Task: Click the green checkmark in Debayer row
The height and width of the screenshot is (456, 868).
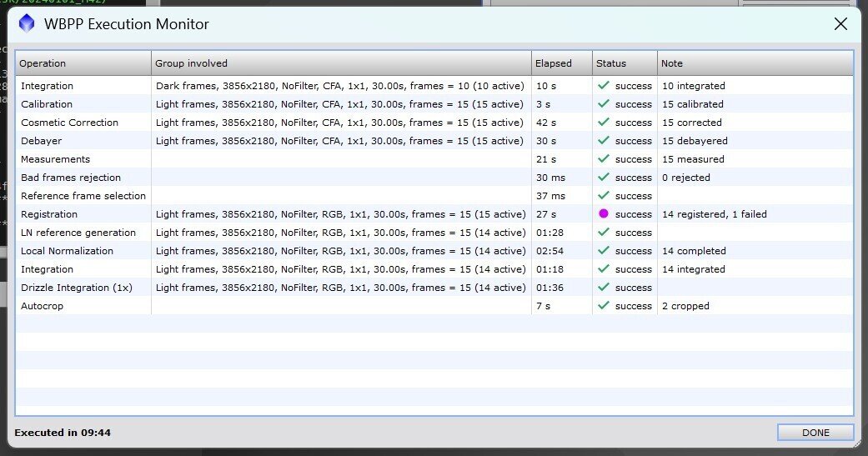Action: pyautogui.click(x=604, y=140)
